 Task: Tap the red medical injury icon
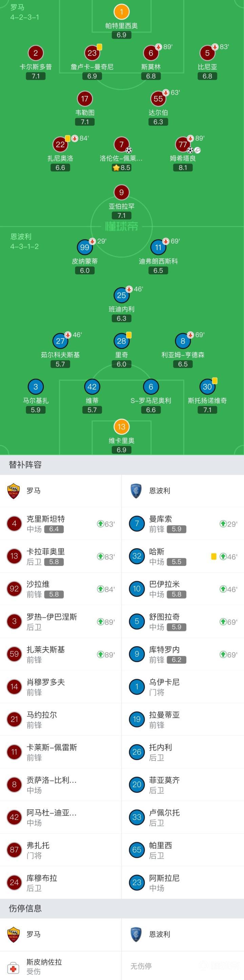pyautogui.click(x=14, y=968)
